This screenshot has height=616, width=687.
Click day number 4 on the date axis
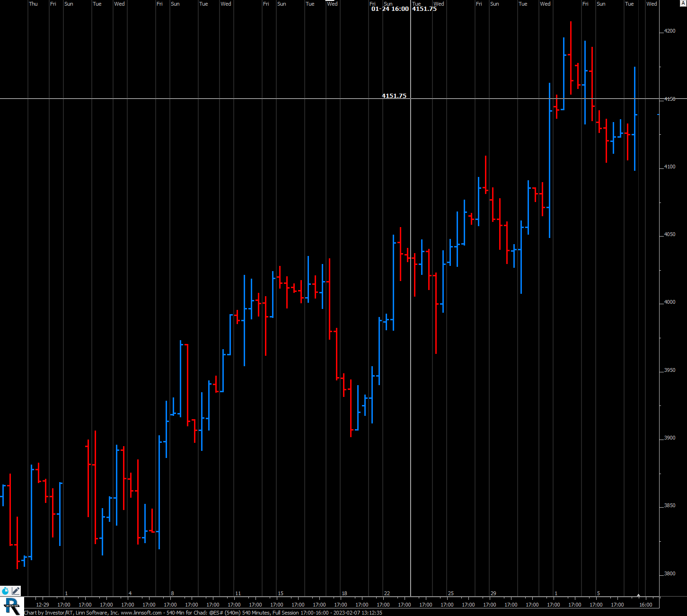click(x=130, y=593)
